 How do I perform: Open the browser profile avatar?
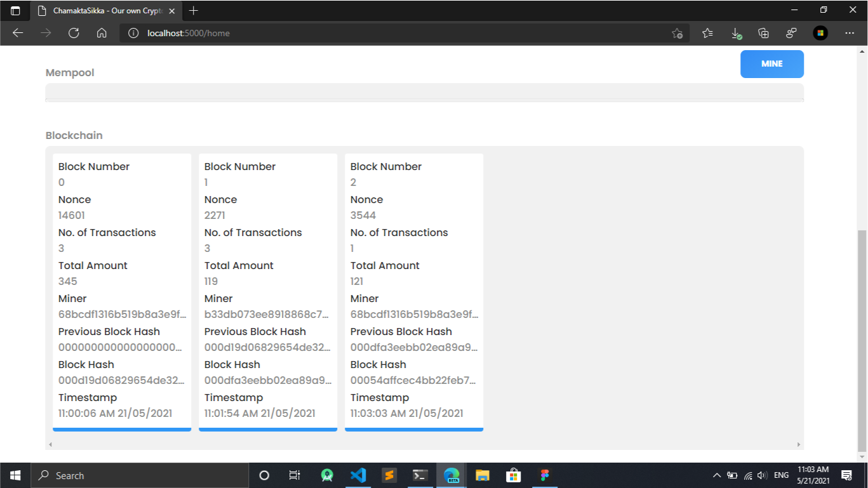point(820,33)
